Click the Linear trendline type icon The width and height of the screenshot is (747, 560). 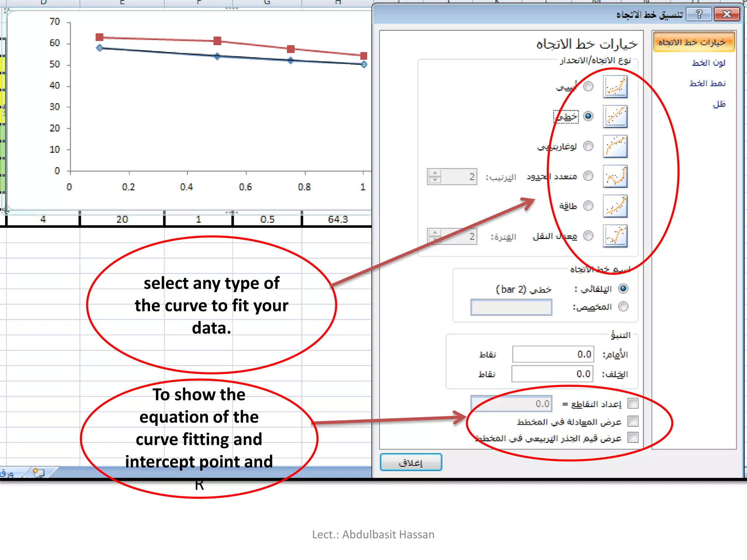[615, 117]
